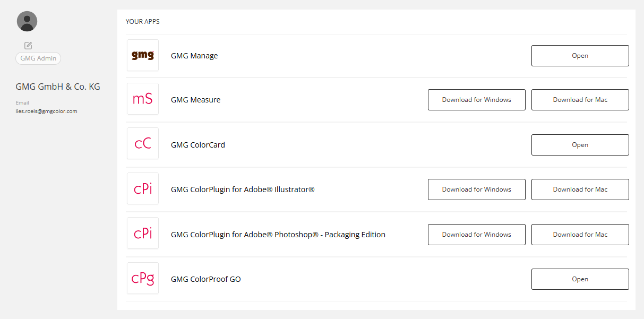Download Photoshop ColorPlugin for Windows
The image size is (644, 319).
[x=477, y=235]
